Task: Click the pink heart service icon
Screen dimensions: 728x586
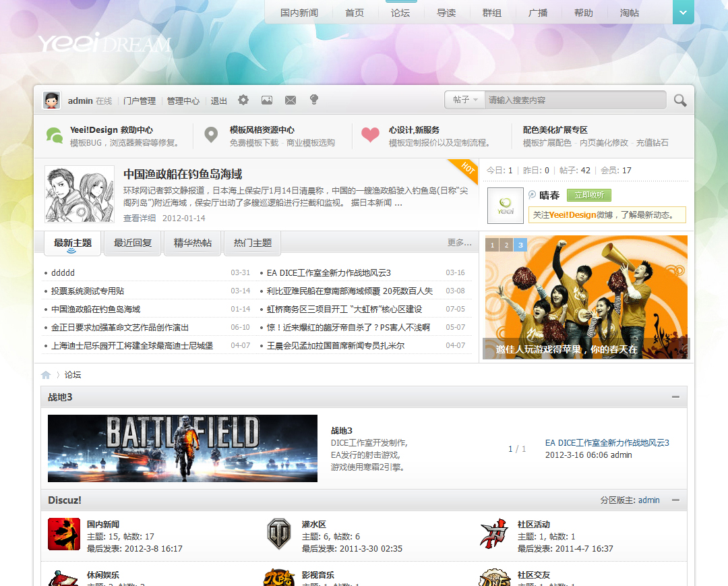Action: pos(371,135)
